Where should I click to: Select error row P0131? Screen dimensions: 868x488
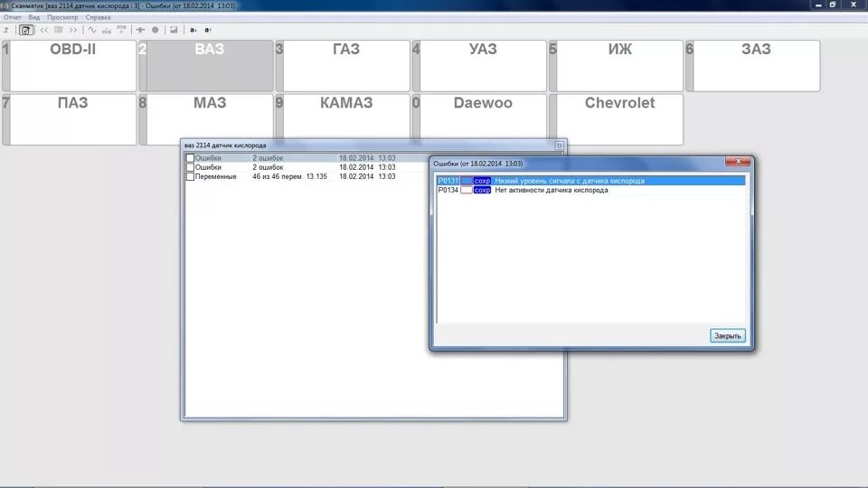[590, 181]
